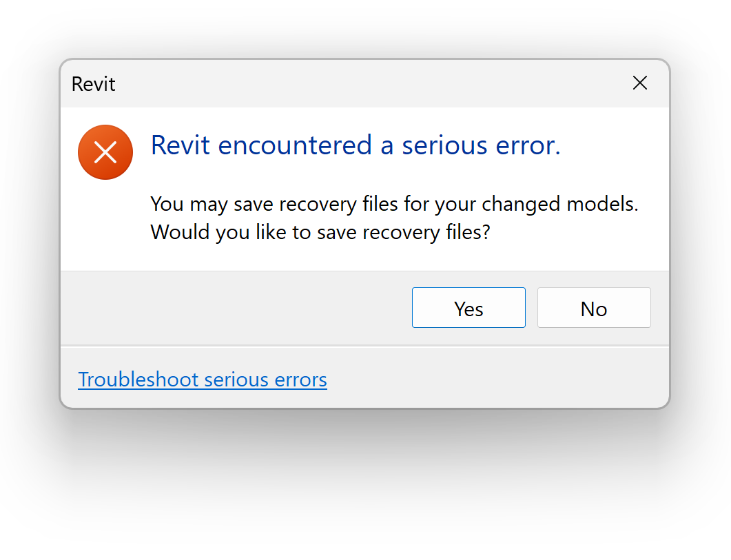731x560 pixels.
Task: Open the Troubleshoot serious errors link
Action: pos(203,380)
